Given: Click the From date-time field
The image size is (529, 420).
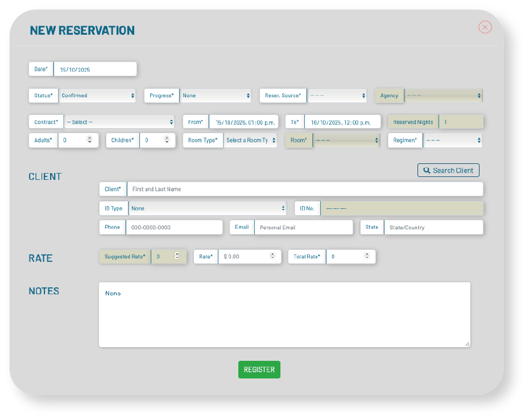Looking at the screenshot, I should coord(243,122).
